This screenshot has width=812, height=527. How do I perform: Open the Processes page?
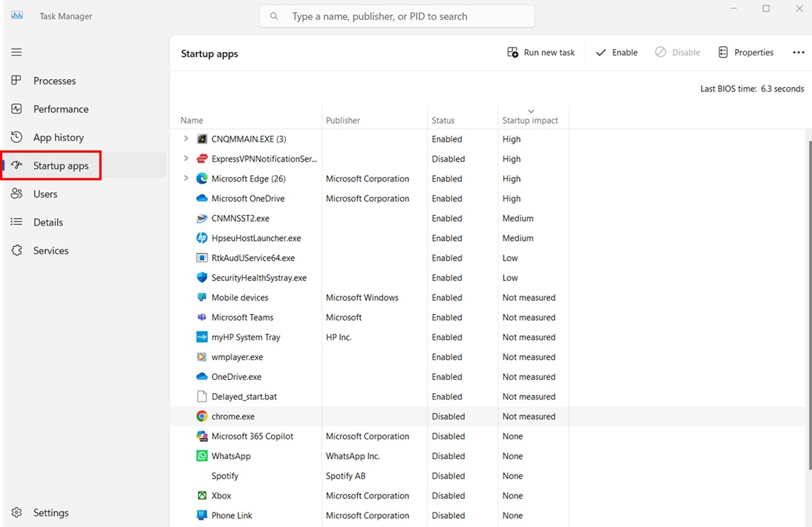[x=54, y=81]
